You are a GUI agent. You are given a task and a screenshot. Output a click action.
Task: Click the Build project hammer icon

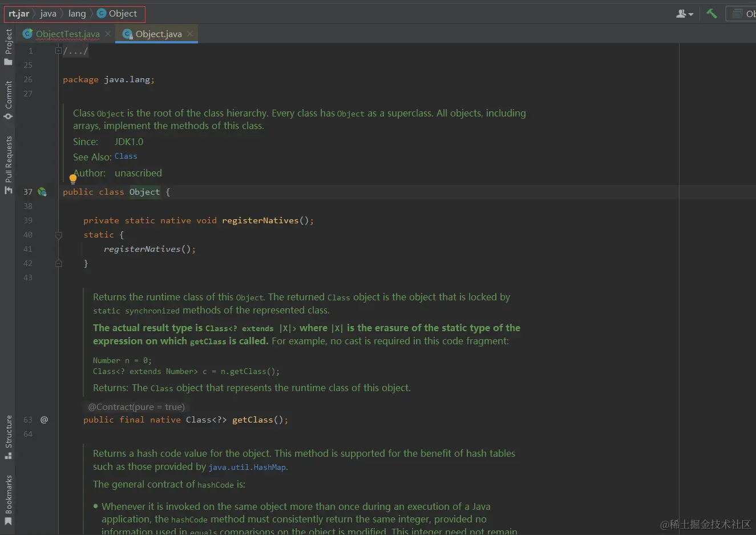pyautogui.click(x=711, y=13)
